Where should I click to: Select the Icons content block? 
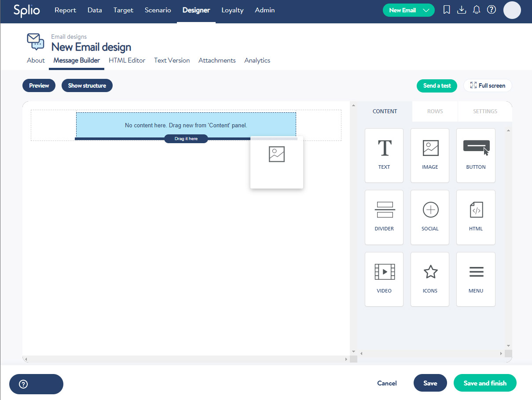(429, 279)
